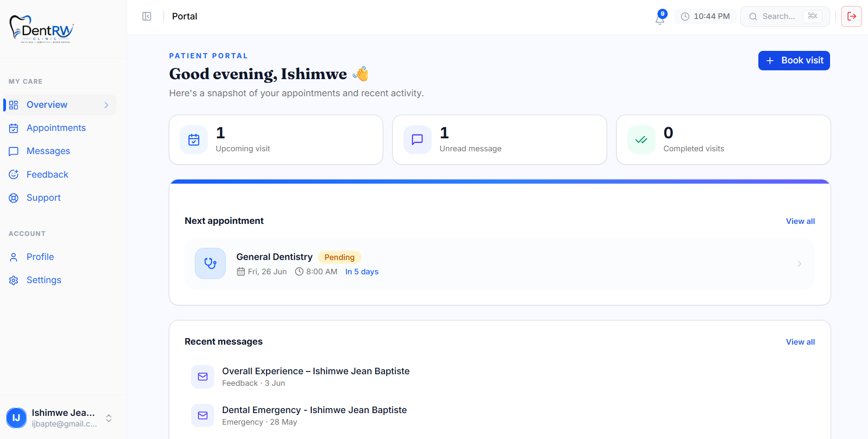
Task: Click View all for Next appointment
Action: point(800,221)
